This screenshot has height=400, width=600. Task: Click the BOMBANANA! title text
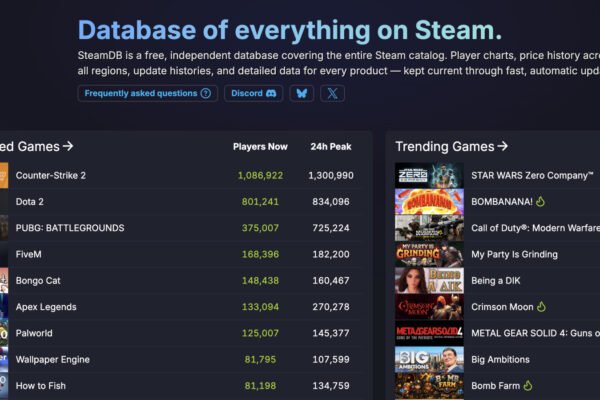coord(502,202)
